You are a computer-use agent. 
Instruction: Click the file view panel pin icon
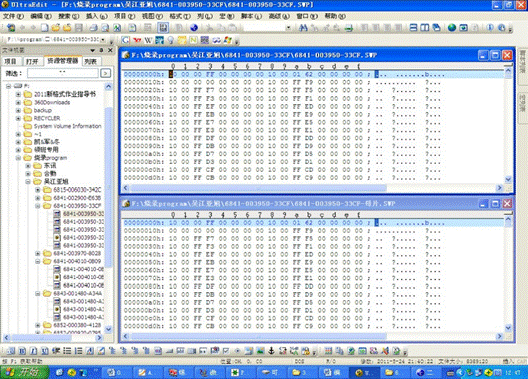coord(101,50)
